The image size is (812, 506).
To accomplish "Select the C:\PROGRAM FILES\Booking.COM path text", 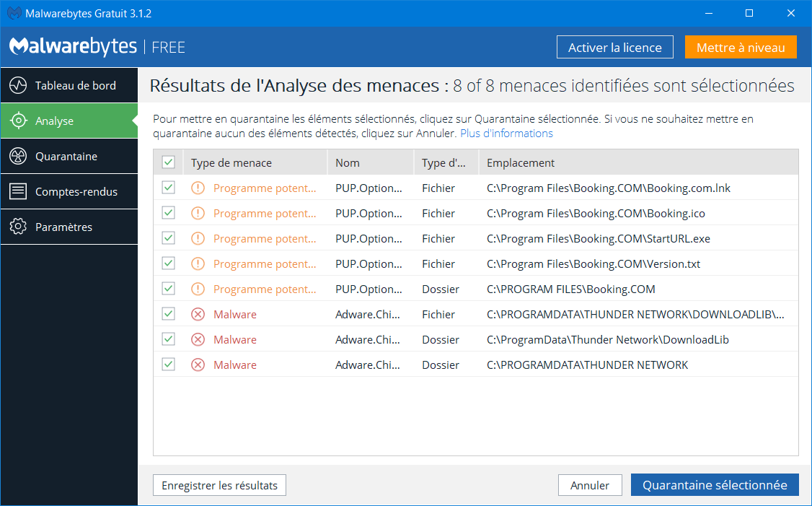I will pos(570,289).
